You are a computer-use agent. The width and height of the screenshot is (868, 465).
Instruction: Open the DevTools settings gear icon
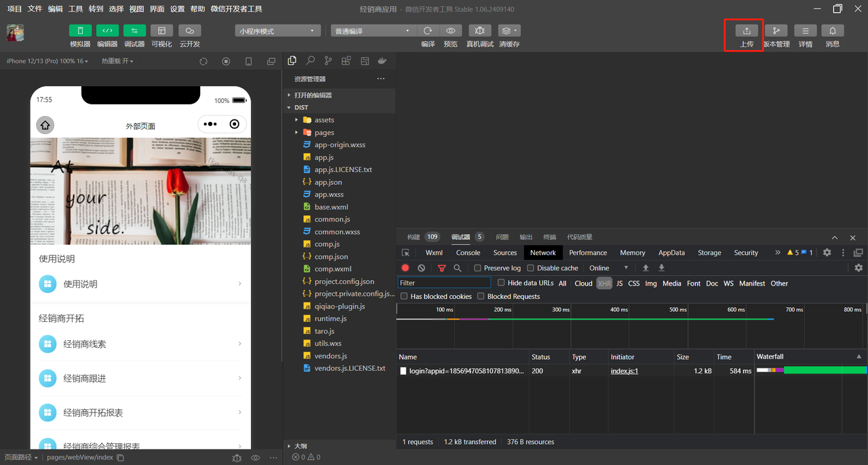[827, 253]
